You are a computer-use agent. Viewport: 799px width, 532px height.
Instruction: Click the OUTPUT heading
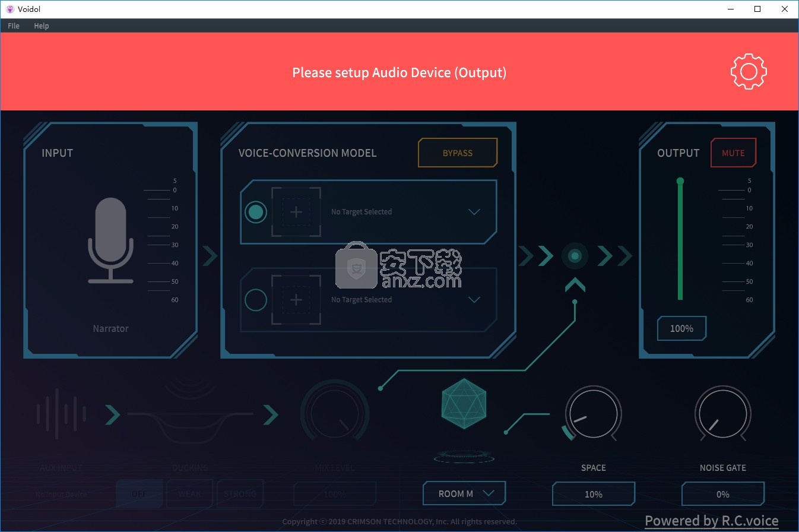point(678,153)
